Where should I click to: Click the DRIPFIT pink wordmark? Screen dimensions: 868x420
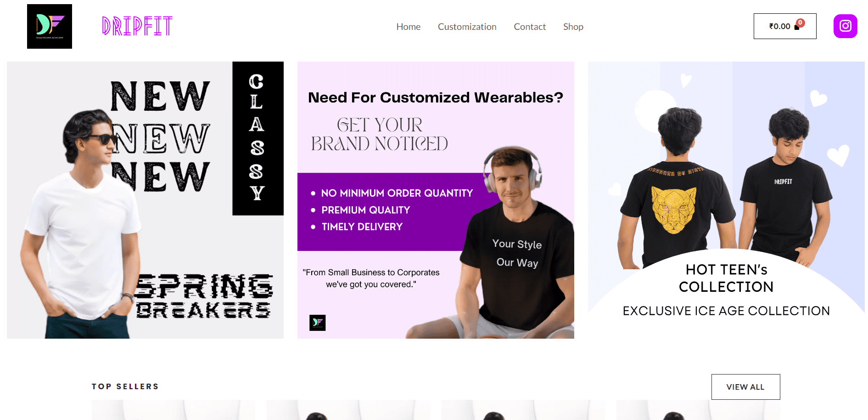(137, 26)
